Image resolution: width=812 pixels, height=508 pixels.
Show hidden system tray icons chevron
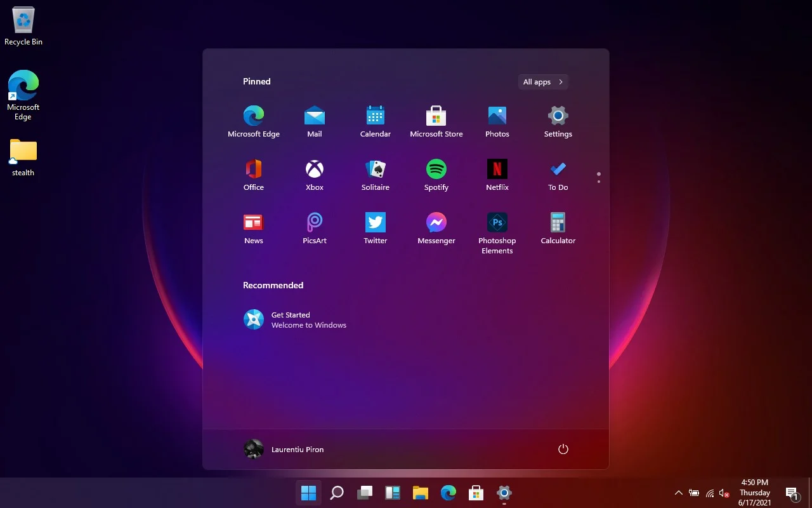tap(678, 493)
